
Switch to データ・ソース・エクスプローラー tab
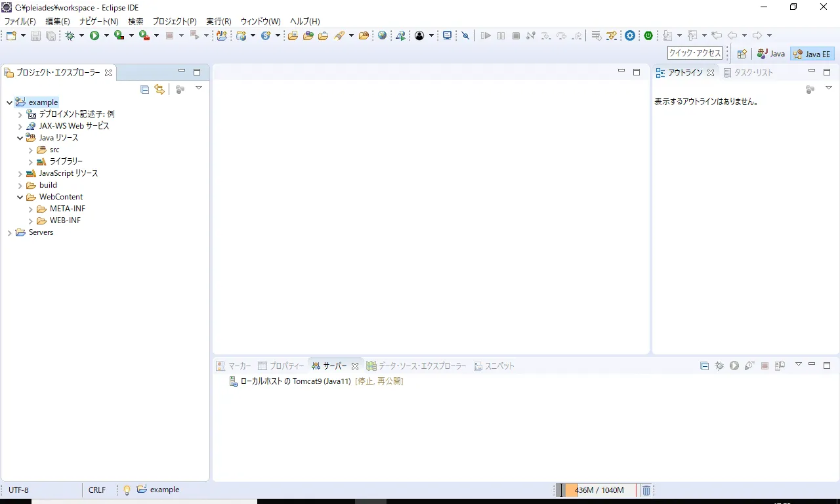coord(417,366)
